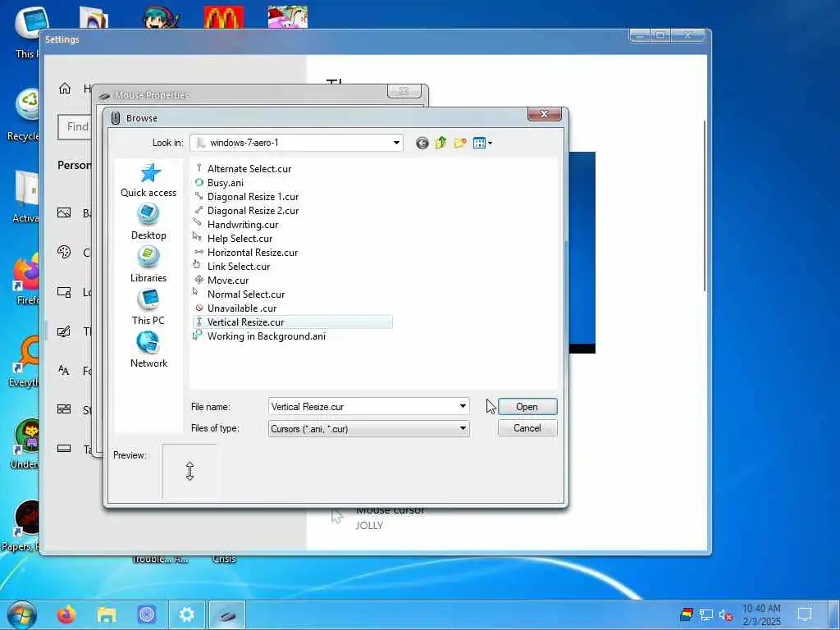The height and width of the screenshot is (630, 840).
Task: Click the purple spiral taskbar icon
Action: pos(147,614)
